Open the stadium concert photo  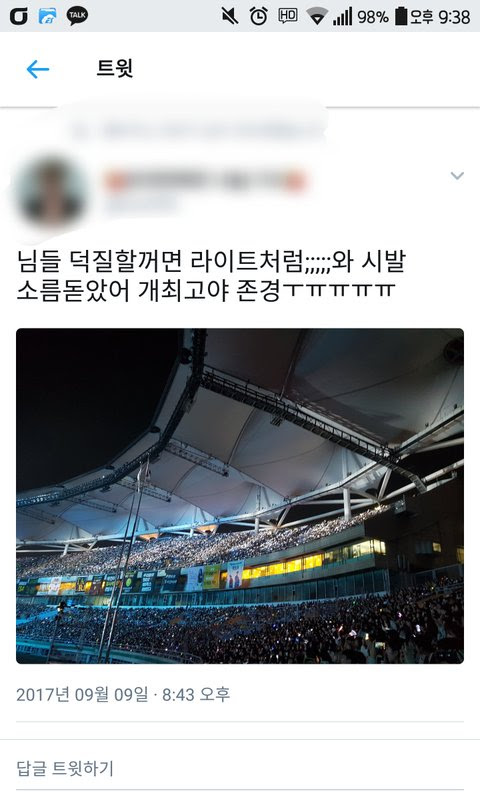240,496
